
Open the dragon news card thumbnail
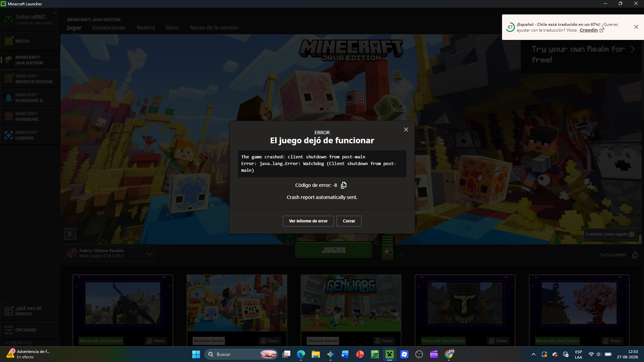pos(123,303)
